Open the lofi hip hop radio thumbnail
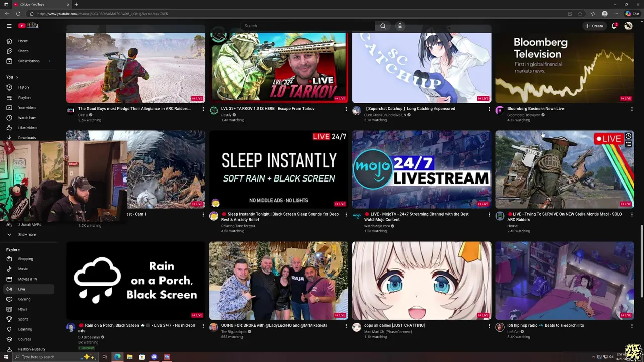Screen dimensions: 644x362 (x=565, y=281)
